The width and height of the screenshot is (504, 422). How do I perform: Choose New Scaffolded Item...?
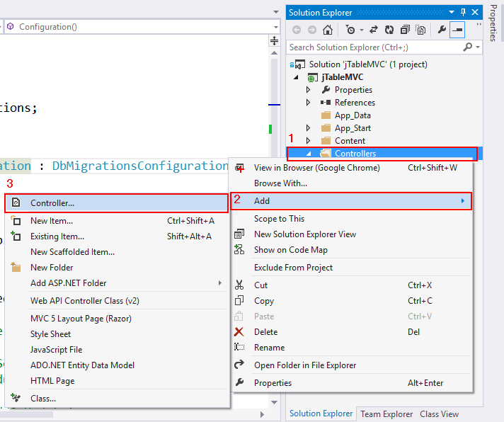pos(116,252)
